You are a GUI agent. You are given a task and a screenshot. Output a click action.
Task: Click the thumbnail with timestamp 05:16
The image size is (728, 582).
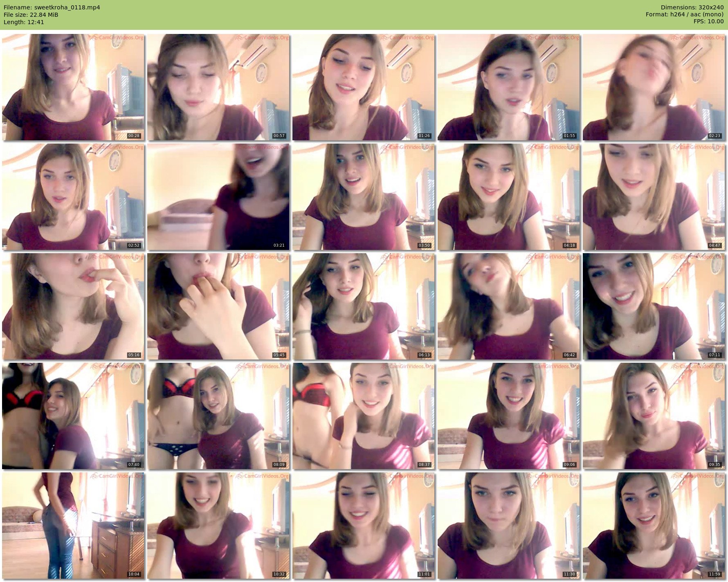click(x=73, y=306)
